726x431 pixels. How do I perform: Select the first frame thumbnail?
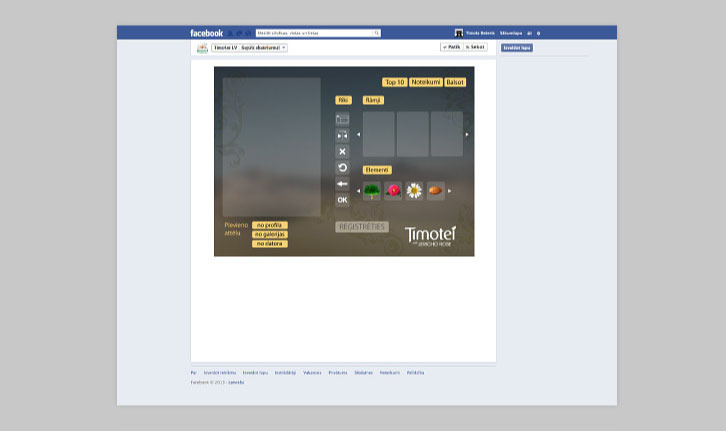point(379,134)
